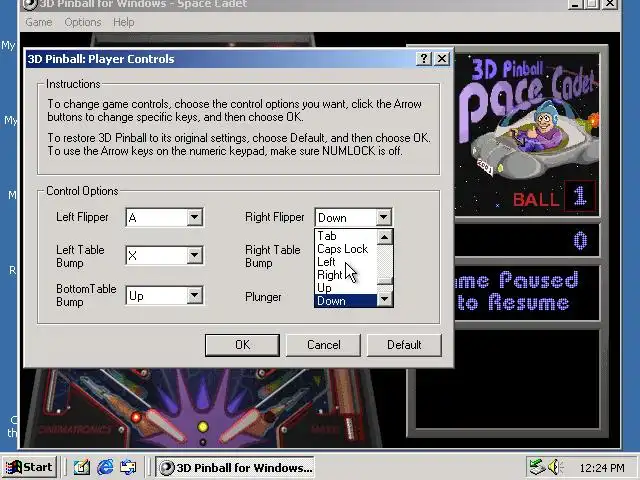The height and width of the screenshot is (480, 640).
Task: Click the network tray icon
Action: point(537,467)
